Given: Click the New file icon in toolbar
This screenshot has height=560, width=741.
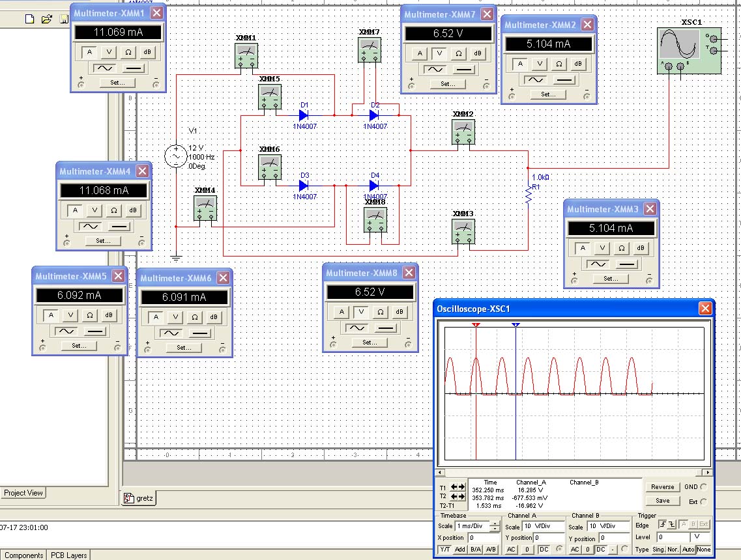Looking at the screenshot, I should [x=29, y=19].
